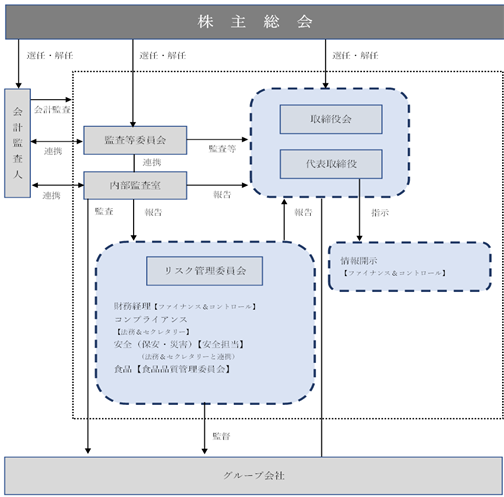
Task: Click the 連携 label between 監査等委員会 and 内部監査室
Action: coord(152,162)
